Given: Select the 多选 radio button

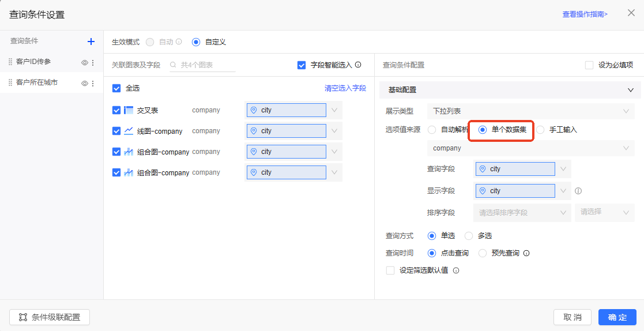Looking at the screenshot, I should click(x=469, y=236).
